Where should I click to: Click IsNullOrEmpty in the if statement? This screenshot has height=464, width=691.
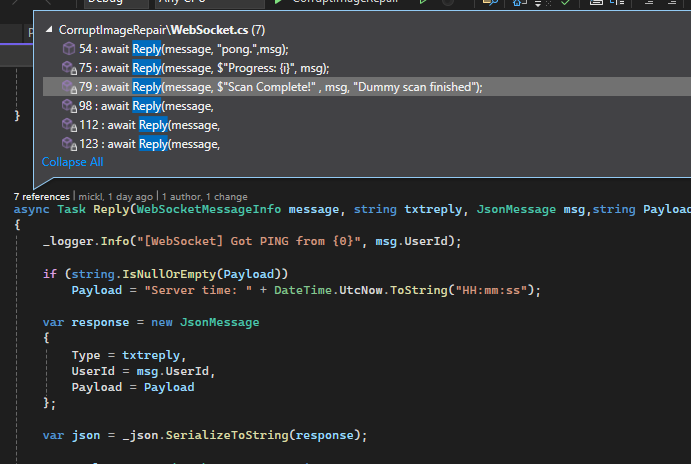point(169,274)
